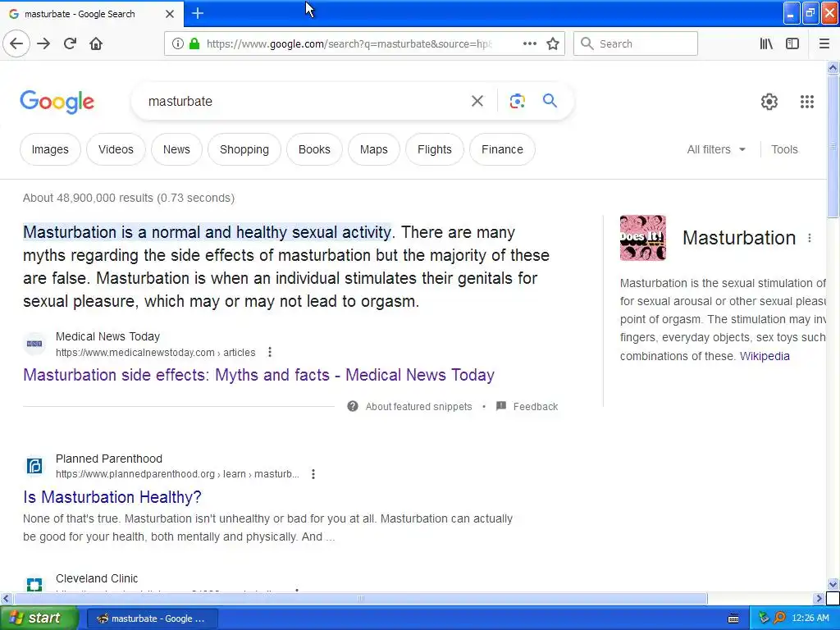The image size is (840, 630).
Task: Submit search with magnifier icon
Action: (550, 101)
